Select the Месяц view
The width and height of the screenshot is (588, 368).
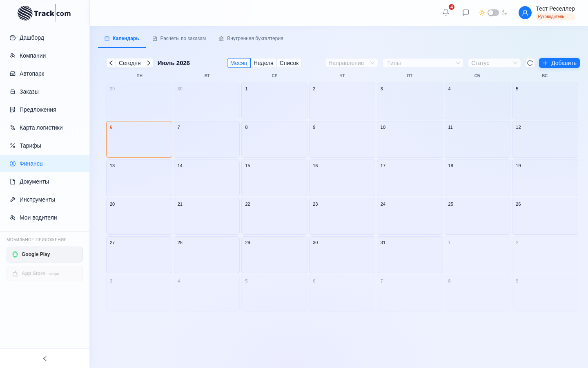[239, 63]
